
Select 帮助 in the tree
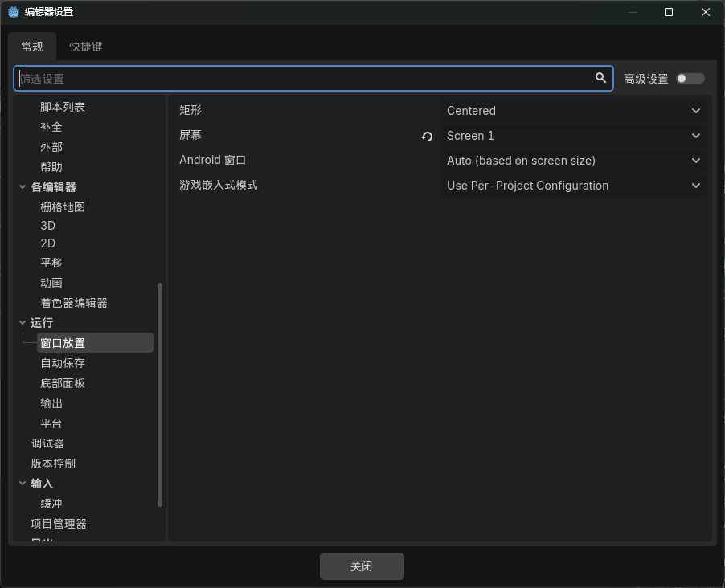coord(51,167)
